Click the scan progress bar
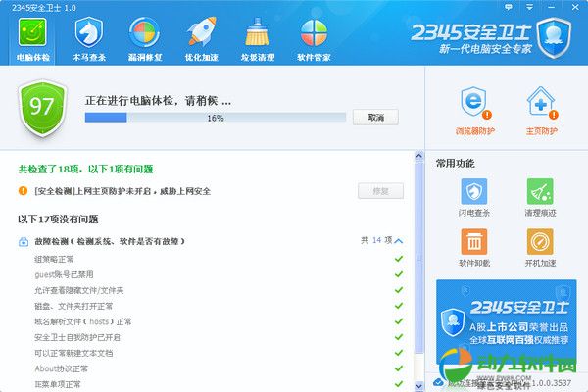588x392 pixels. point(215,118)
